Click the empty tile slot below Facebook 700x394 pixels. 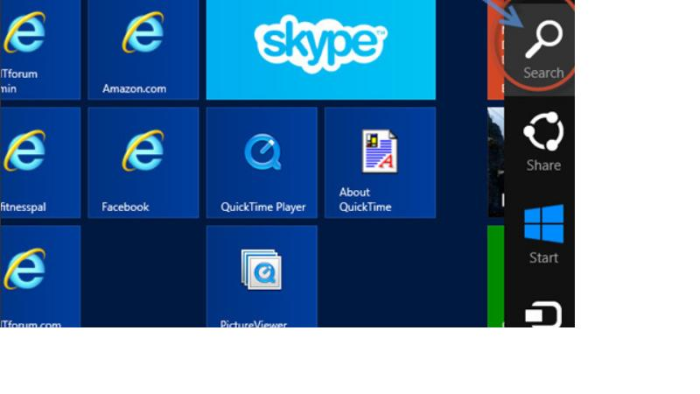click(143, 276)
